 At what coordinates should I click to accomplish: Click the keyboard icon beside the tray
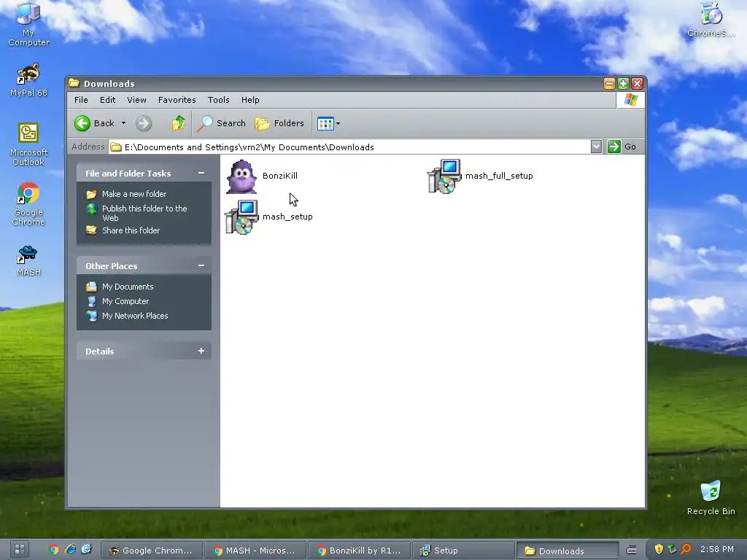coord(631,550)
